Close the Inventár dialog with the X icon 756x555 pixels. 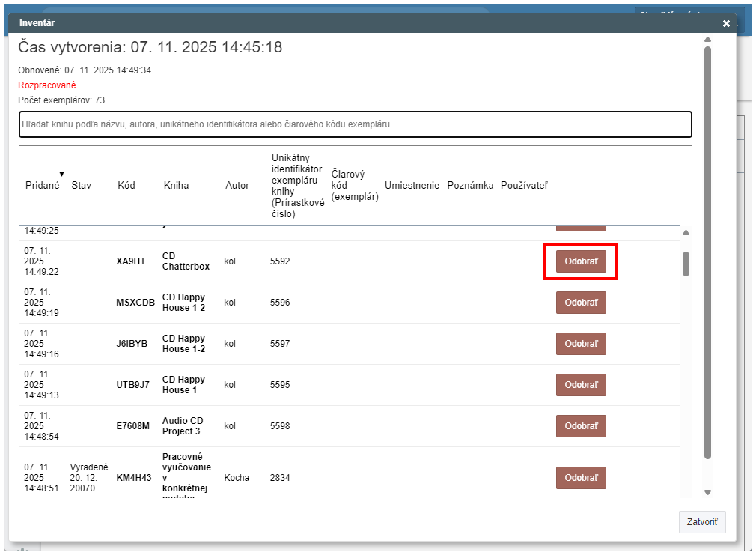coord(726,24)
